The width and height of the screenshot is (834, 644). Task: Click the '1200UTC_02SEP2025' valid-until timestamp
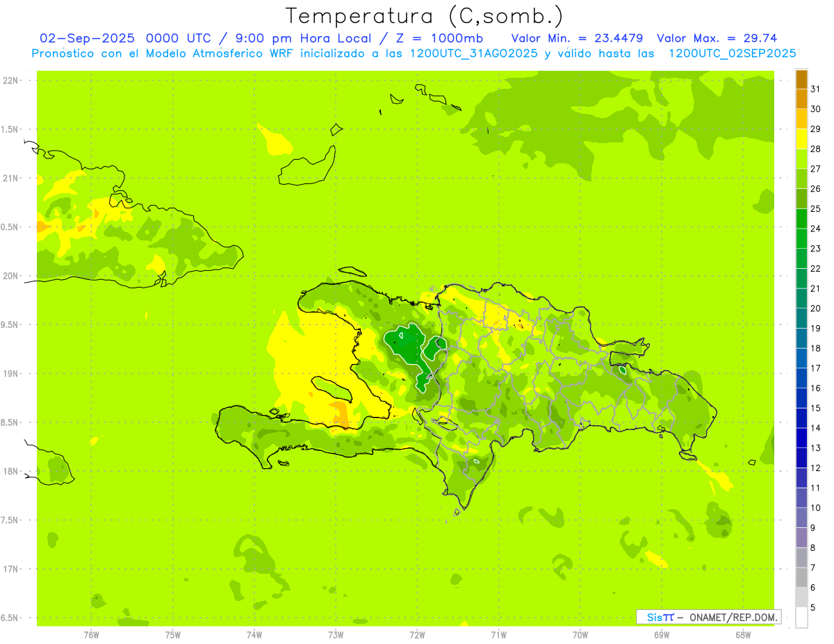732,53
